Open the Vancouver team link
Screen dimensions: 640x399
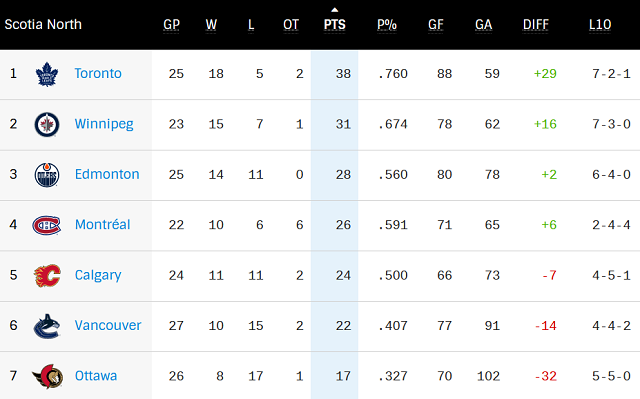pyautogui.click(x=108, y=326)
